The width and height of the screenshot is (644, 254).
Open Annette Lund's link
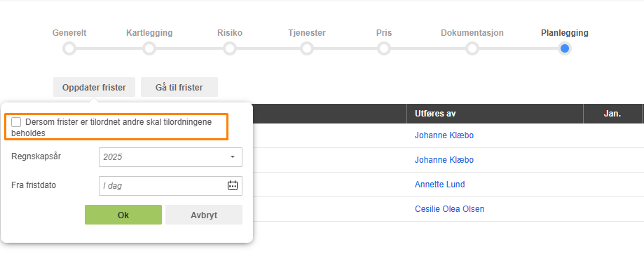coord(440,185)
